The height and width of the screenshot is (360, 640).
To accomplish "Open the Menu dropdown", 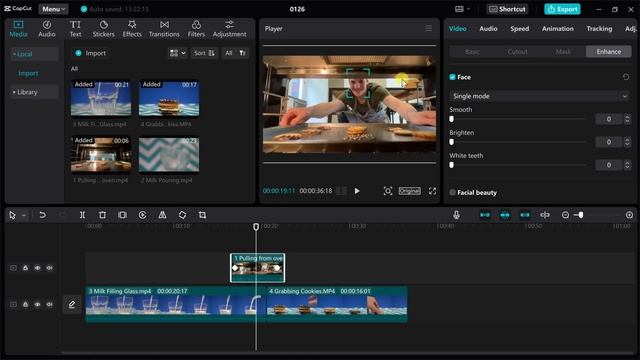I will 53,9.
